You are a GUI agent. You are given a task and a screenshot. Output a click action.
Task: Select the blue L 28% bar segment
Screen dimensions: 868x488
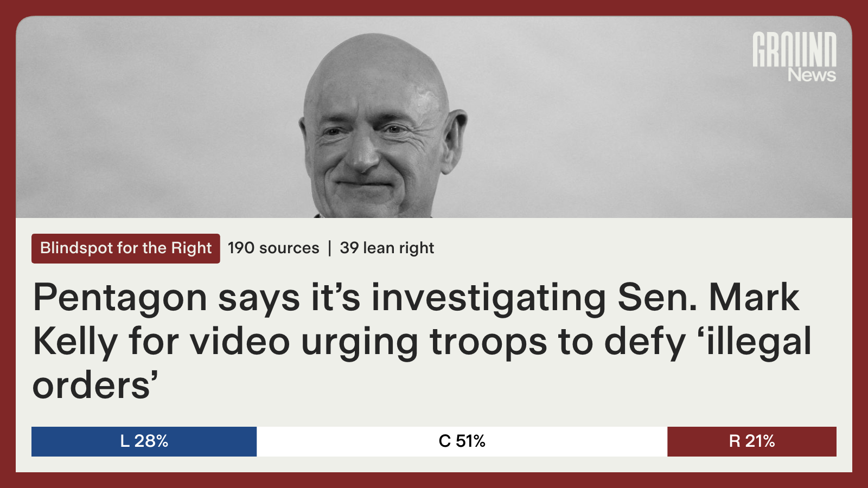(144, 441)
